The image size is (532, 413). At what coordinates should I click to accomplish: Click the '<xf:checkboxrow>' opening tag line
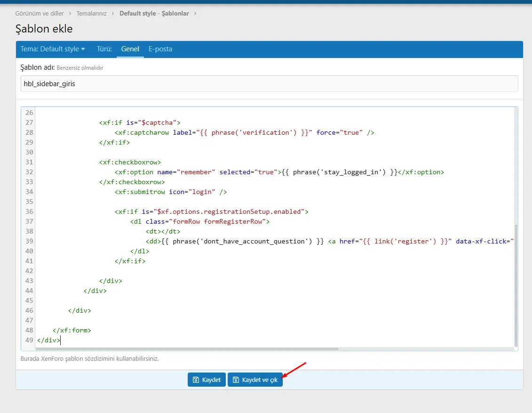click(x=130, y=162)
